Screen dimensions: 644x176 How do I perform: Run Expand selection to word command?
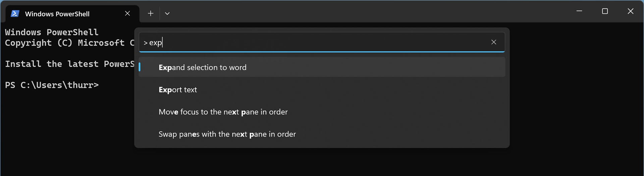click(x=322, y=67)
